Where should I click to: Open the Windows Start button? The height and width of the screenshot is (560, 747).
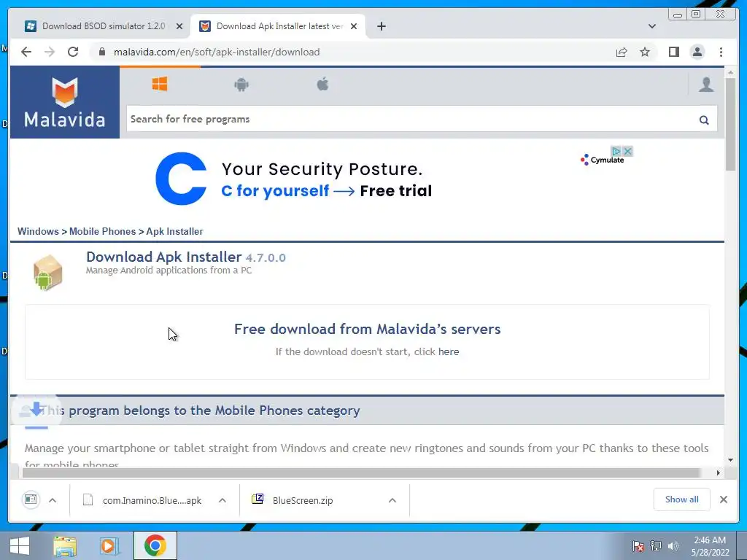click(20, 545)
